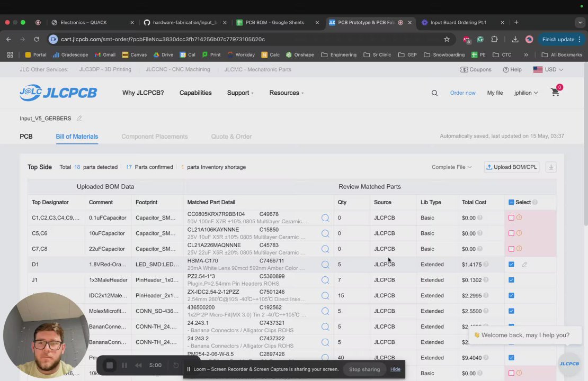Click warning icon in C7,C8 row

519,248
